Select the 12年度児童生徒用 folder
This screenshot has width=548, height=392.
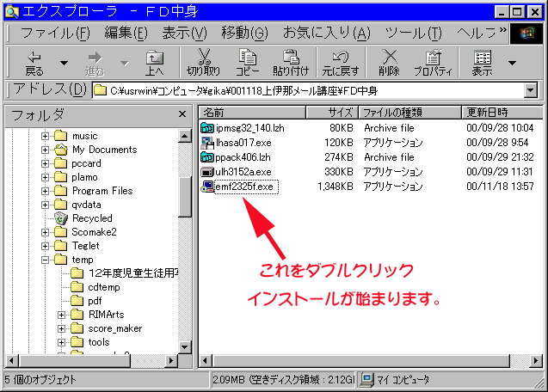[133, 273]
